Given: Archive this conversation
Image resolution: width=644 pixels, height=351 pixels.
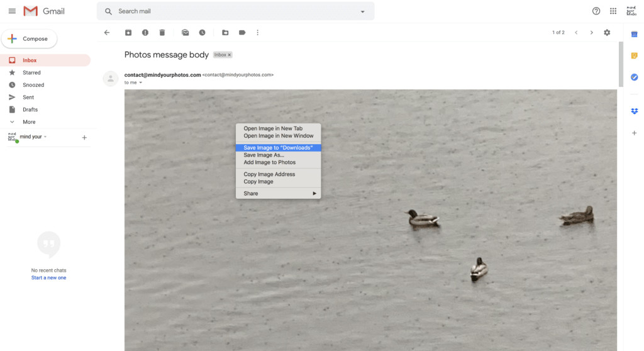Looking at the screenshot, I should (x=128, y=33).
